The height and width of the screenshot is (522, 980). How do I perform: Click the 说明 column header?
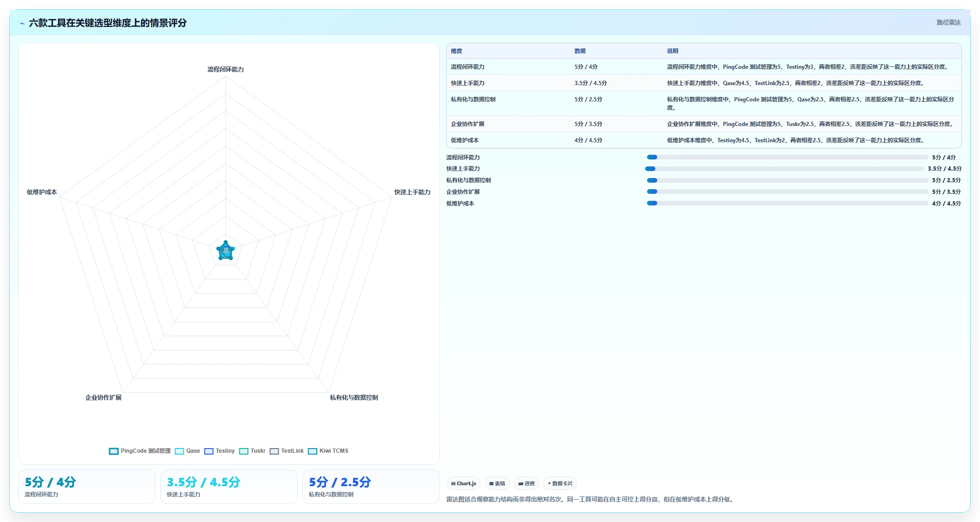pos(673,51)
